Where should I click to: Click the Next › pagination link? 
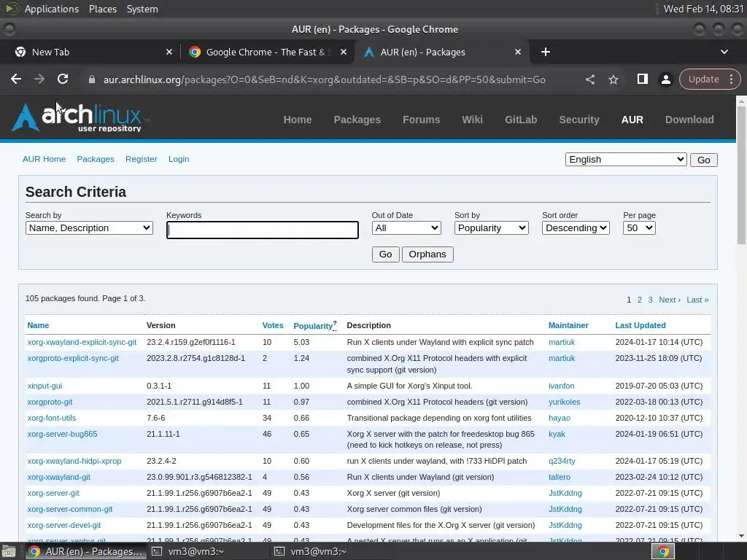[670, 300]
